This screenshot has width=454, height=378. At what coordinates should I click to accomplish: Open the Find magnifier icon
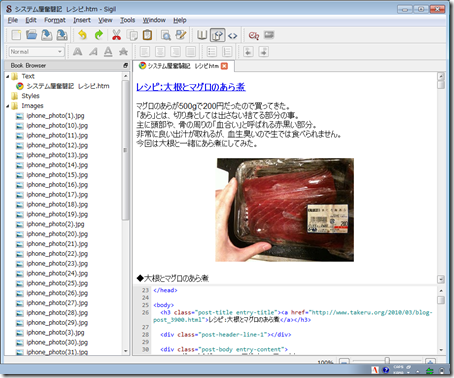coord(166,35)
